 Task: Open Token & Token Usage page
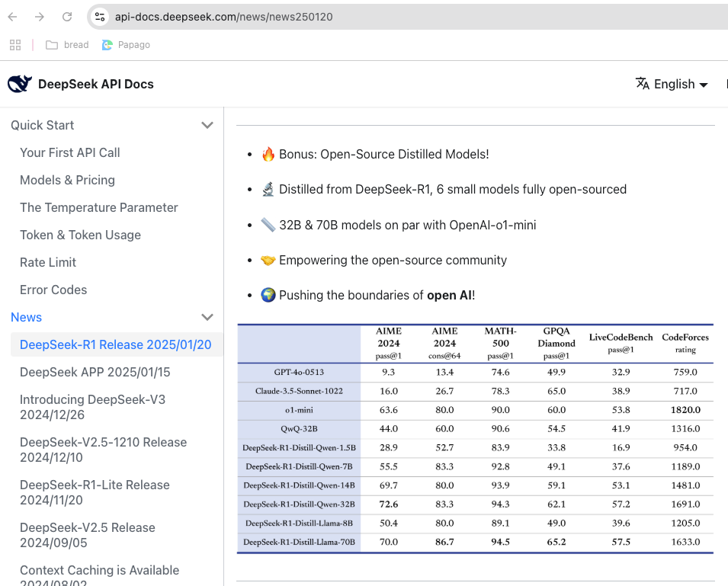(x=80, y=235)
